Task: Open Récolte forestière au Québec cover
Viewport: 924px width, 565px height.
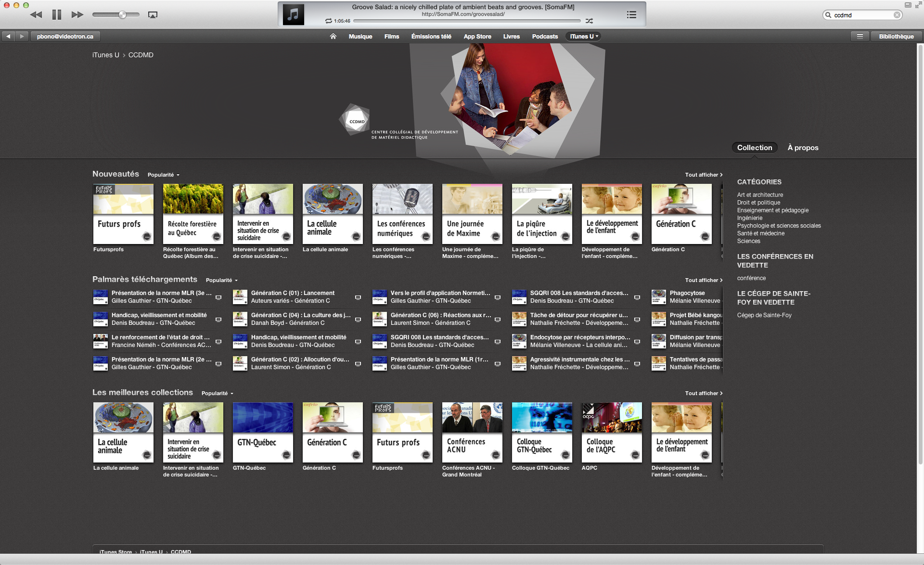Action: tap(193, 214)
